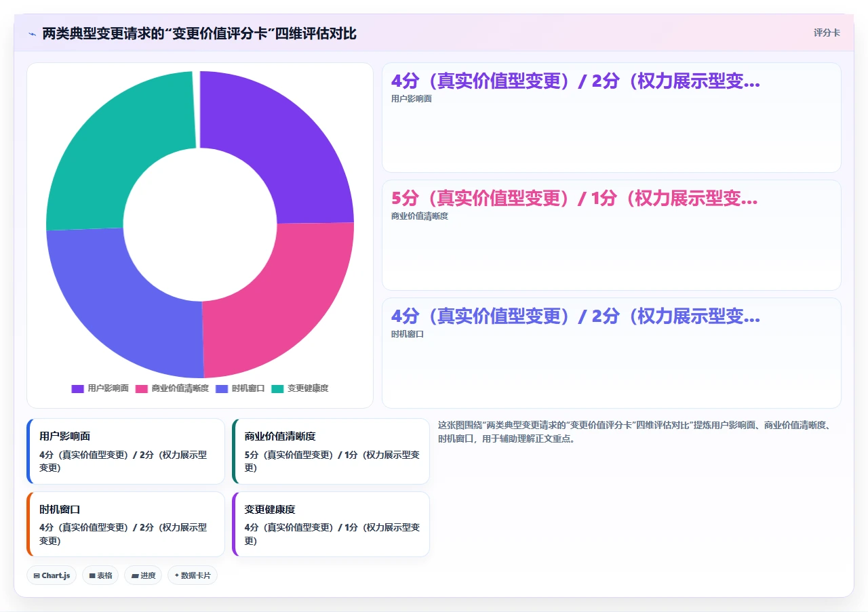Click the Chart.js chip icon
Image resolution: width=868 pixels, height=612 pixels.
[x=37, y=575]
